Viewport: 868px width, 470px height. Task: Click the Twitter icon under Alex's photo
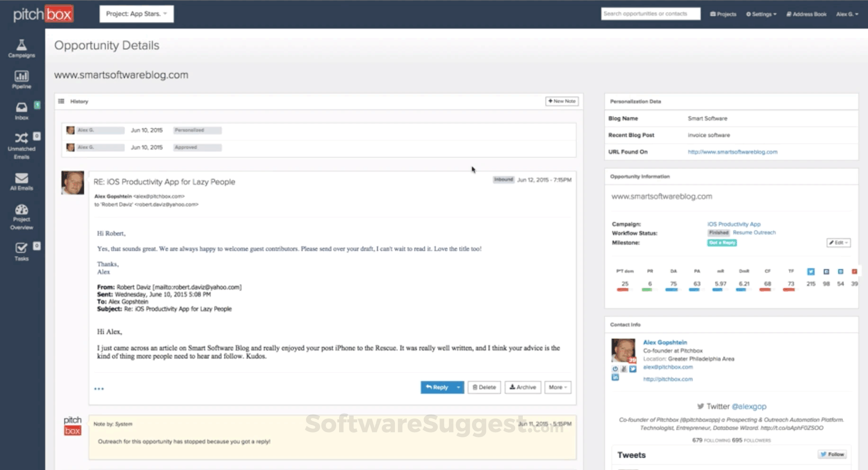633,369
